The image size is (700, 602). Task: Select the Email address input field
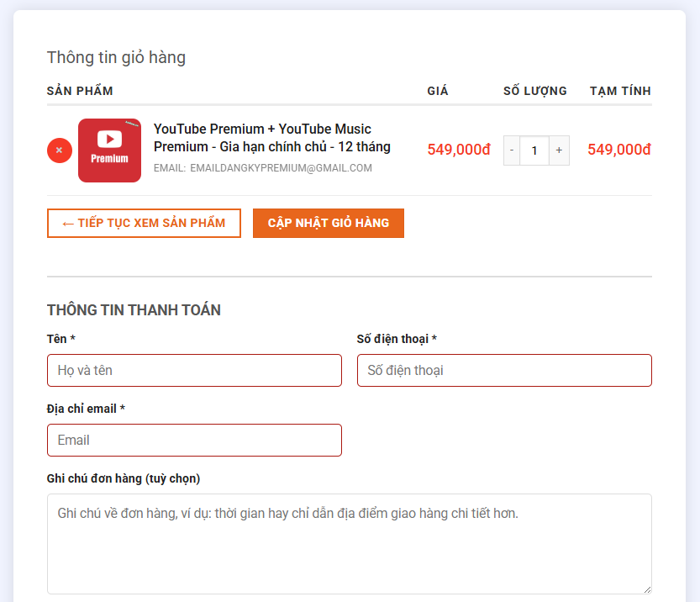pos(194,440)
